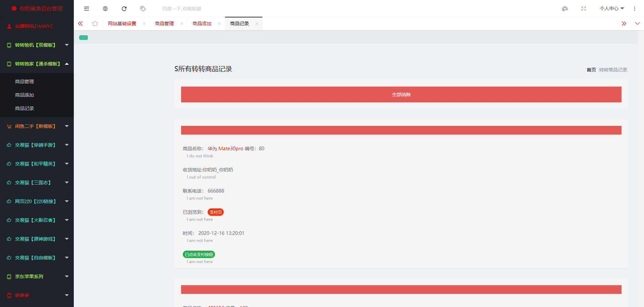The image size is (644, 307).
Task: Go to the home tab icon
Action: [x=95, y=23]
